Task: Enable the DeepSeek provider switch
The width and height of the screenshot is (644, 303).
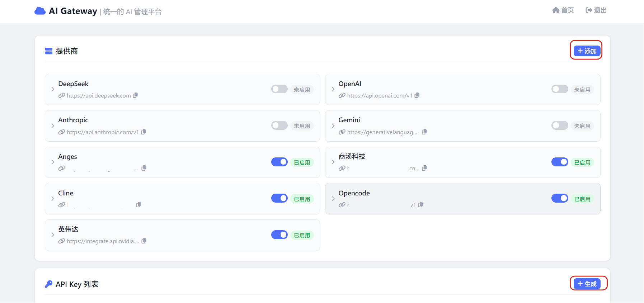Action: pos(279,89)
